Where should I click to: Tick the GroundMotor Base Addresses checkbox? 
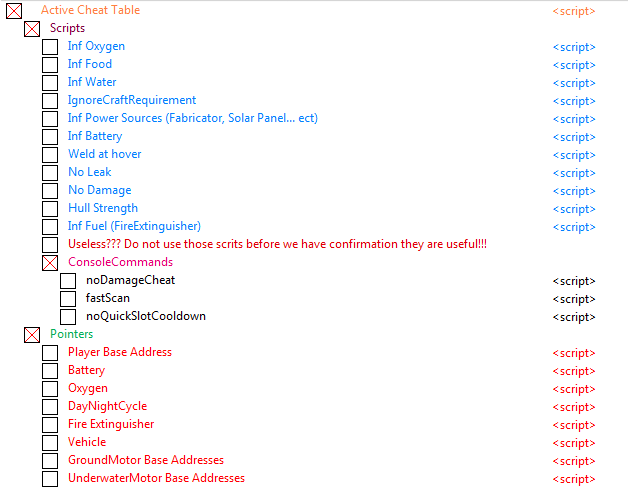pos(50,461)
